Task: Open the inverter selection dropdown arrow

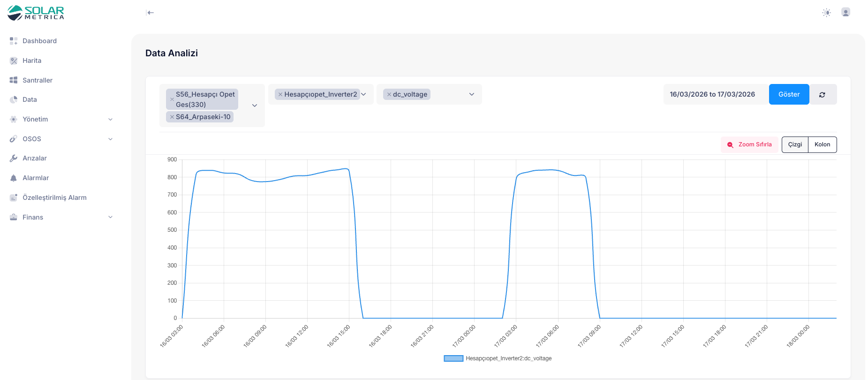Action: (363, 94)
